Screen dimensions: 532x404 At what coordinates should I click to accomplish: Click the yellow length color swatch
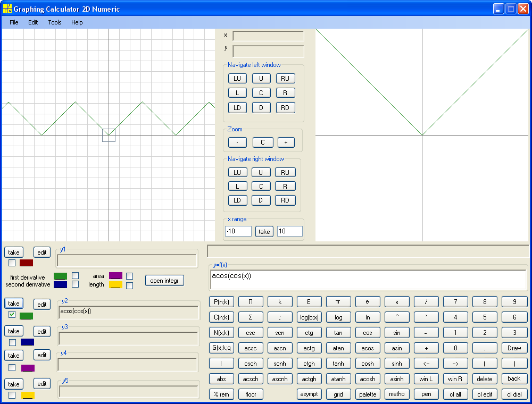click(x=115, y=285)
